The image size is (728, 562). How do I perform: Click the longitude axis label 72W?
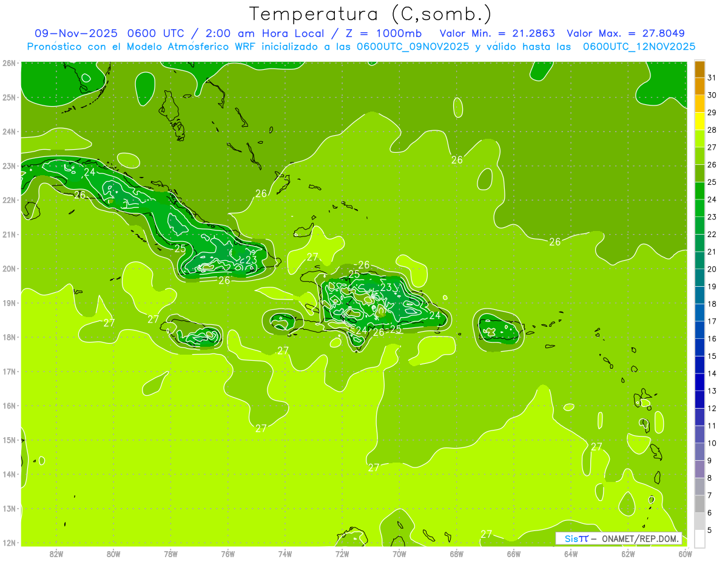click(x=342, y=554)
